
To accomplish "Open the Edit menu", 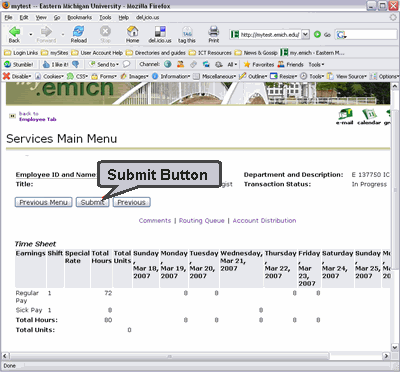I will [x=24, y=17].
